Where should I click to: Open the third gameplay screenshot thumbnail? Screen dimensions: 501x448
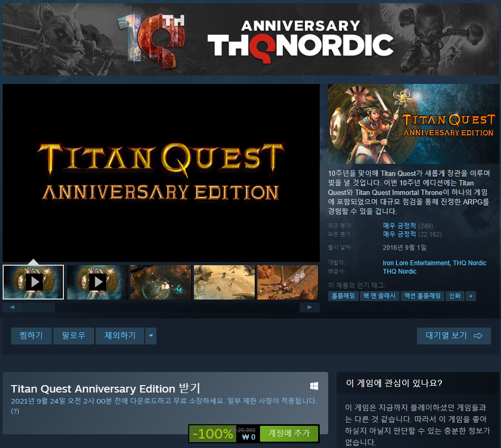pos(287,282)
